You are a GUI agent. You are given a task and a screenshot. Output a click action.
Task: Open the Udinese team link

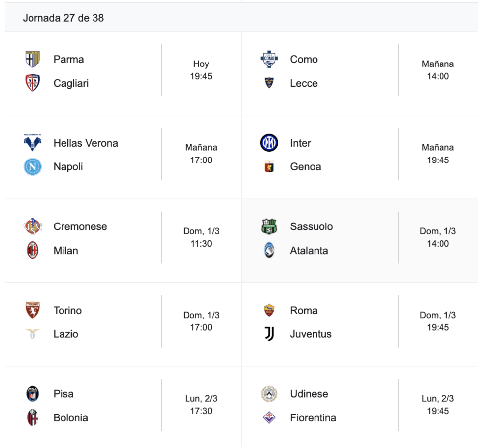tap(309, 394)
